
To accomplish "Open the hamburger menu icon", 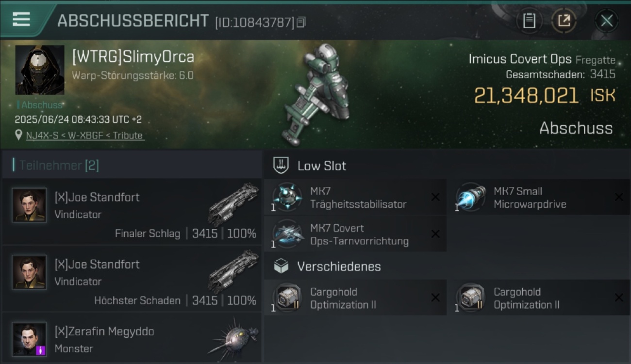I will (21, 19).
